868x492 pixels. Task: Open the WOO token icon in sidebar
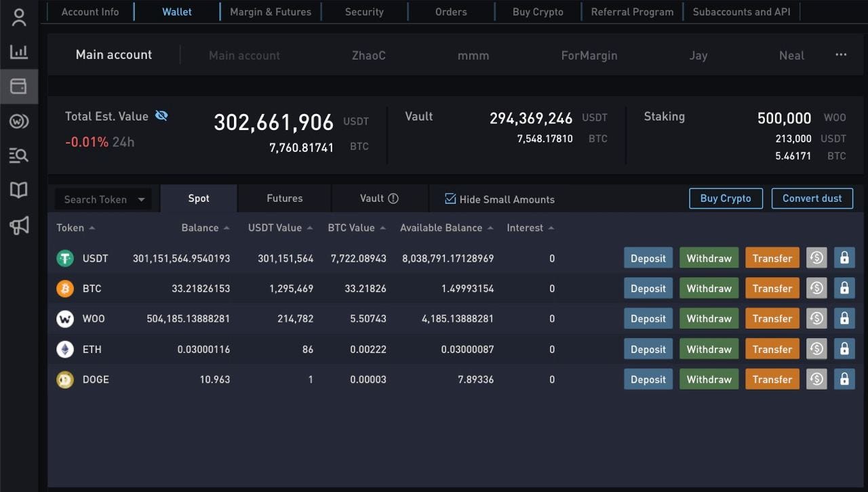point(19,121)
